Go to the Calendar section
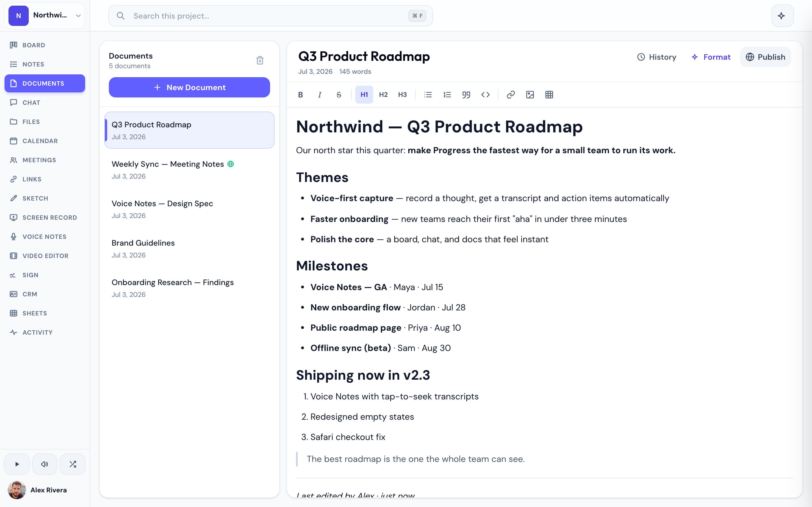The image size is (812, 507). 45,141
